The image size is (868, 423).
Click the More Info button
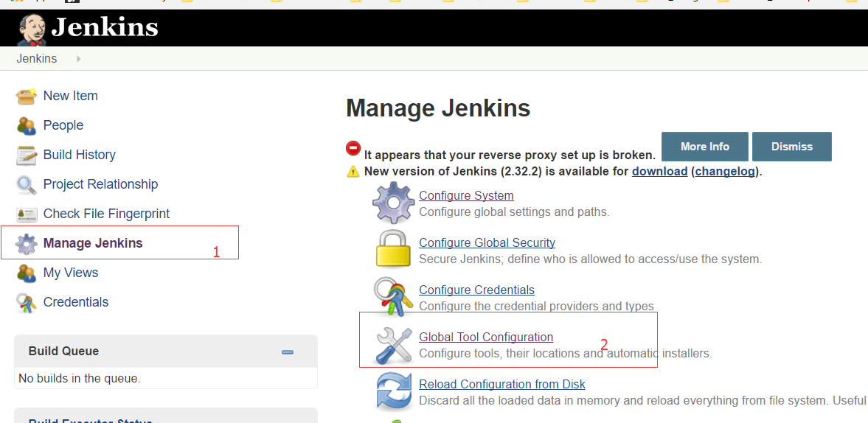click(x=705, y=147)
